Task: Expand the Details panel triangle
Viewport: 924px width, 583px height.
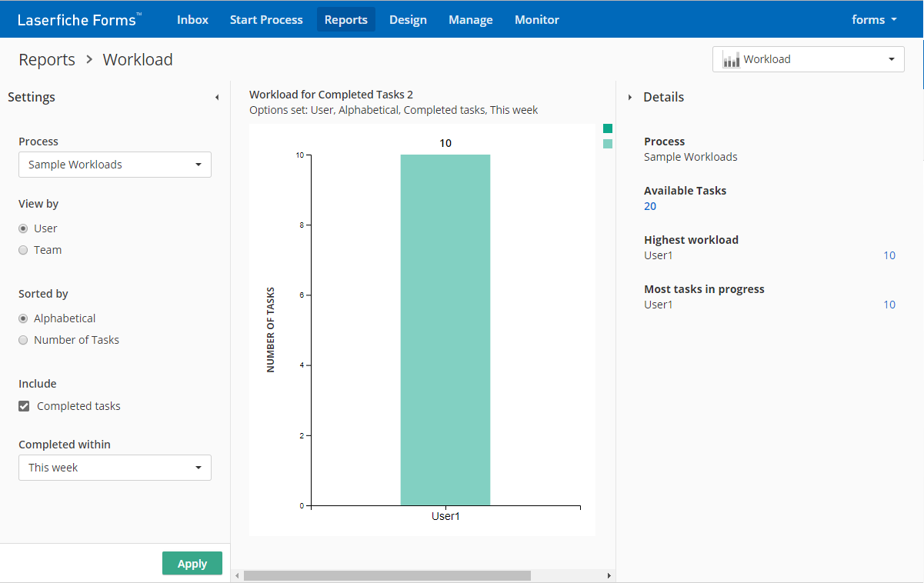Action: click(630, 98)
